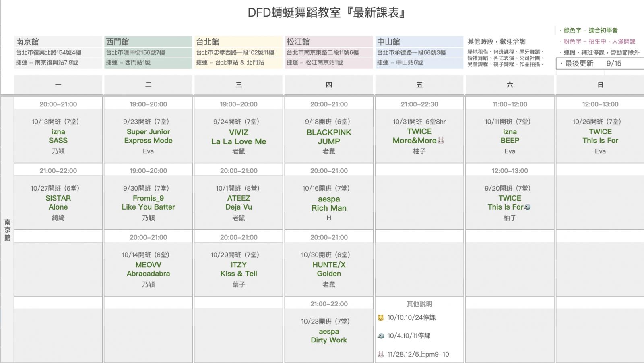The width and height of the screenshot is (644, 363).
Task: Select the Thursday column header 四
Action: 329,85
